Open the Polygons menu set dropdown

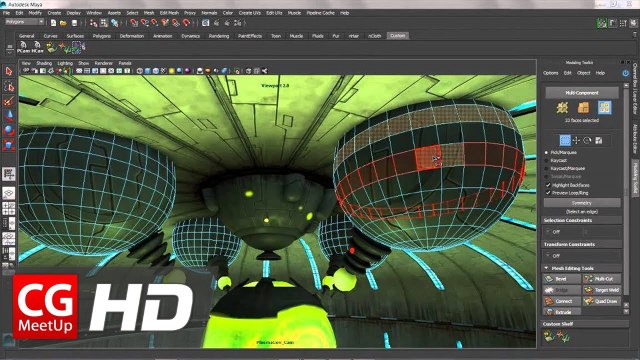[24, 22]
